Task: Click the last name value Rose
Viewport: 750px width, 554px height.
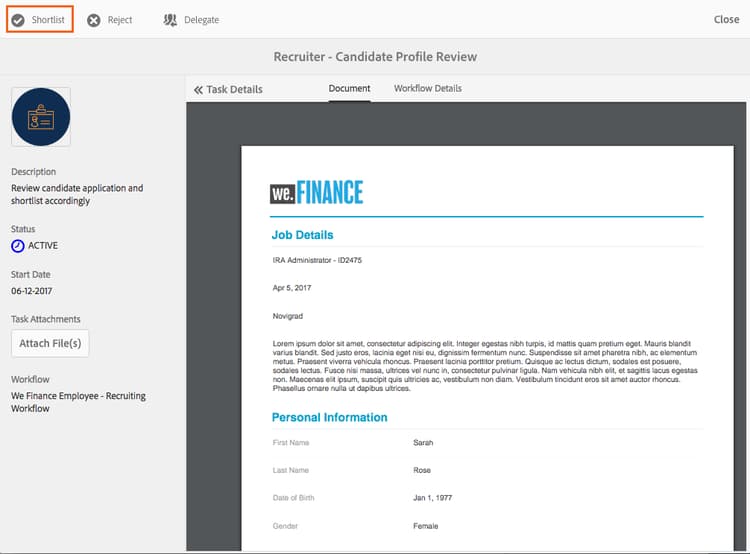Action: tap(422, 470)
